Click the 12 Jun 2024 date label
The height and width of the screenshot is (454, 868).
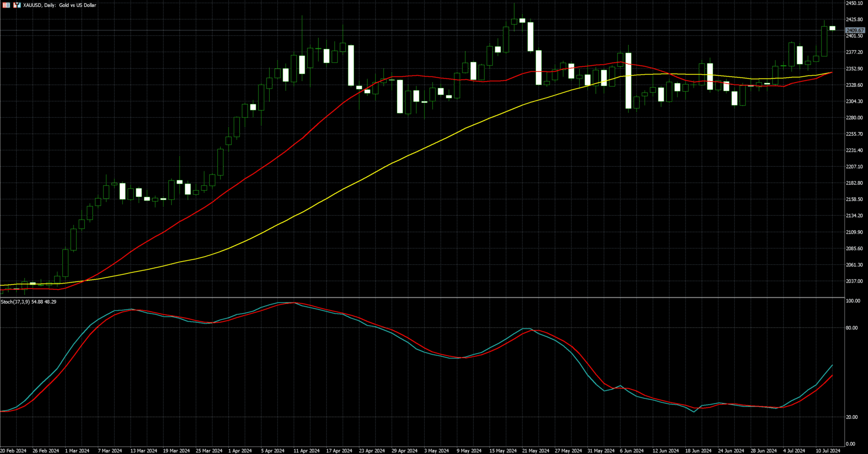coord(666,451)
